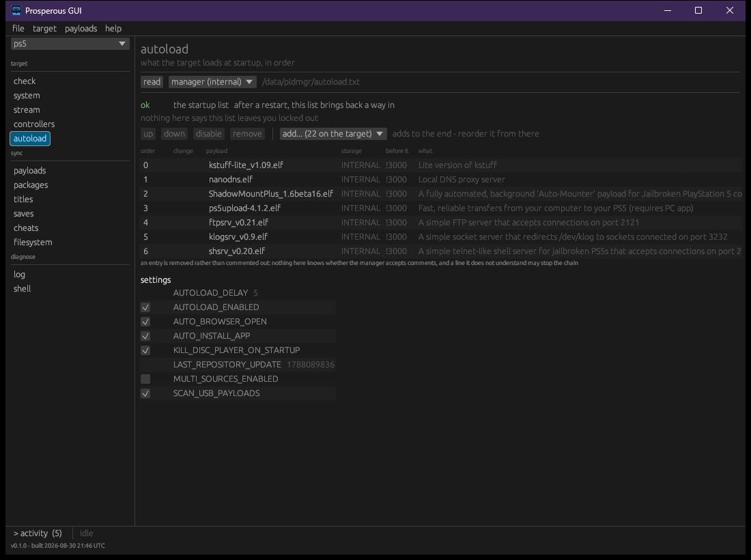The width and height of the screenshot is (751, 560).
Task: Toggle the SCAN_USB_PAYLOADS checkbox
Action: point(145,394)
